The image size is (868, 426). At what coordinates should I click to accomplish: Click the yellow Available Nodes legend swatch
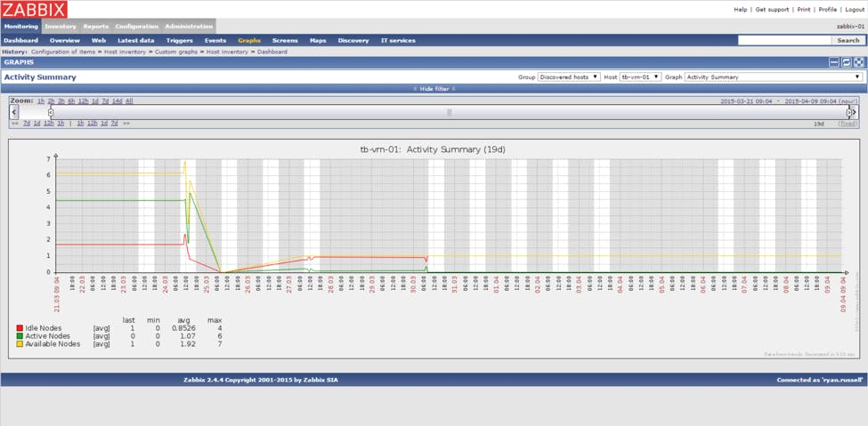20,343
